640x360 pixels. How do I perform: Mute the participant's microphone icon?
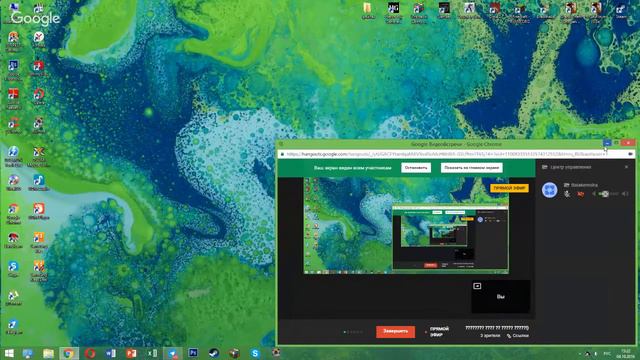point(567,194)
